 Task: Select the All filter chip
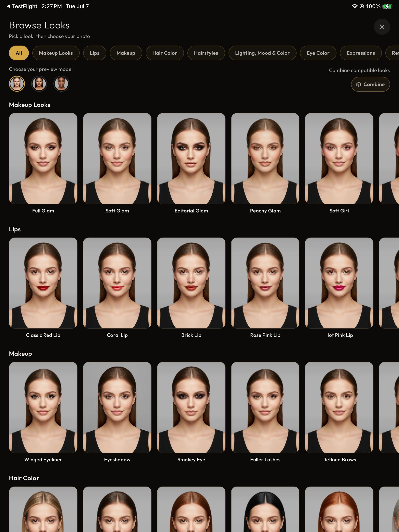click(19, 53)
